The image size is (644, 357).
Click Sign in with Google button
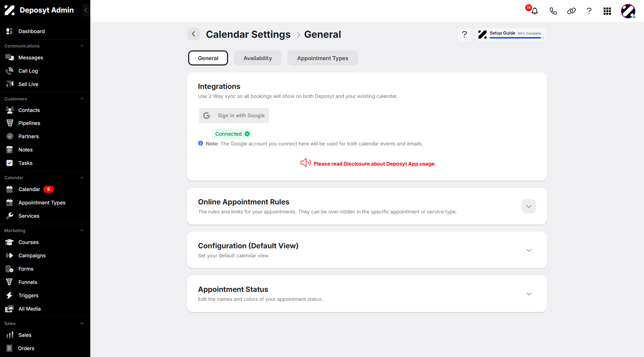pos(234,116)
